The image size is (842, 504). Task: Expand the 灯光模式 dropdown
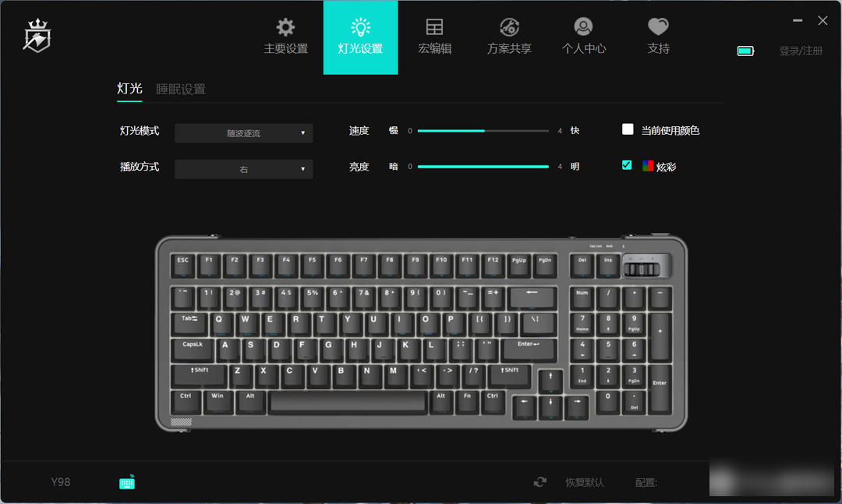244,133
